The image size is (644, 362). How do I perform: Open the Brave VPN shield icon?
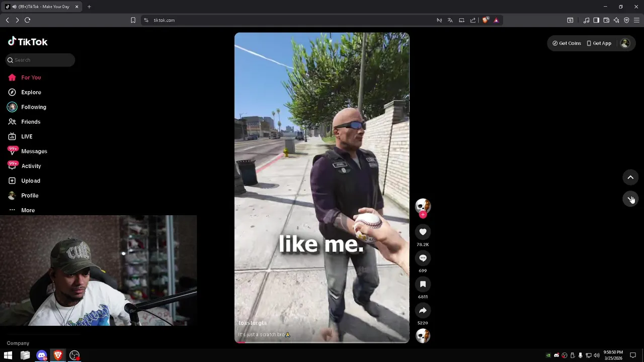(626, 20)
